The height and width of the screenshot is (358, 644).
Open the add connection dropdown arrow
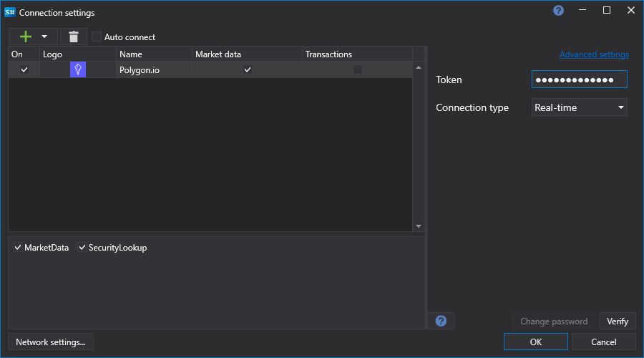point(44,37)
